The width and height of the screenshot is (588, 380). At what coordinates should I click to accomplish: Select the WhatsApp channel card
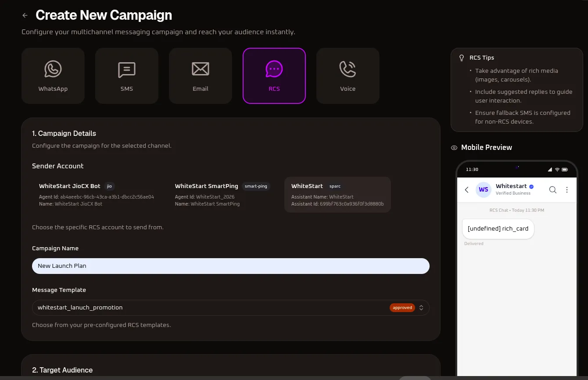53,76
